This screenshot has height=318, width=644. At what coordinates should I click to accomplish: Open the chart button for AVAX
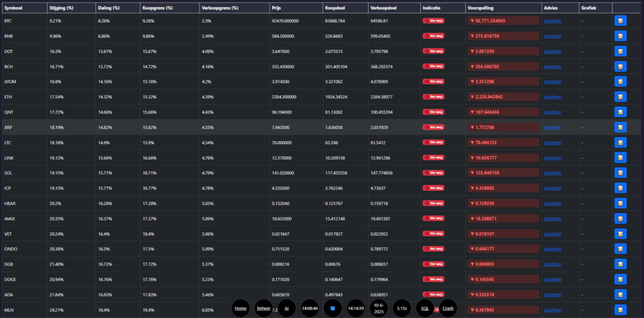pos(620,219)
